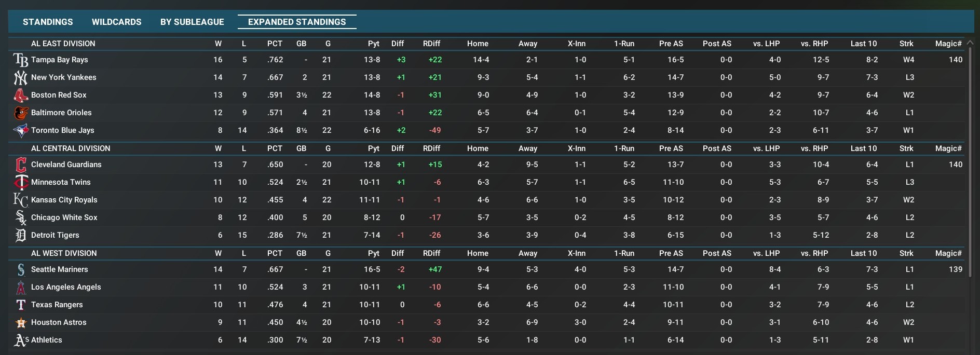The width and height of the screenshot is (980, 355).
Task: Open the Texas Rangers team page
Action: [x=57, y=305]
